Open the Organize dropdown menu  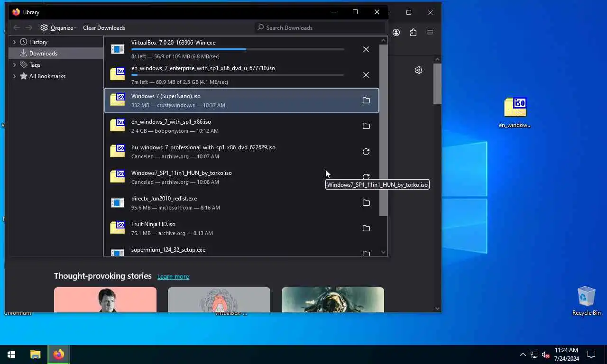59,27
